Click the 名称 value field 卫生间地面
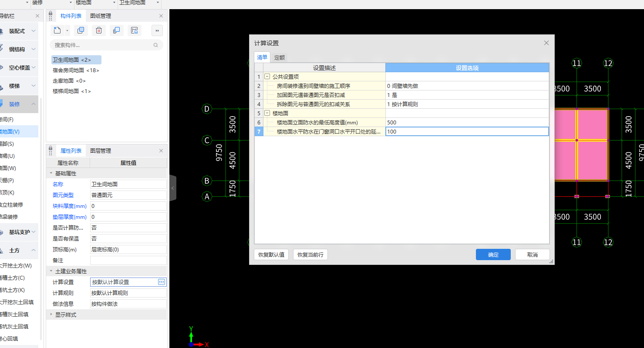 click(x=128, y=184)
